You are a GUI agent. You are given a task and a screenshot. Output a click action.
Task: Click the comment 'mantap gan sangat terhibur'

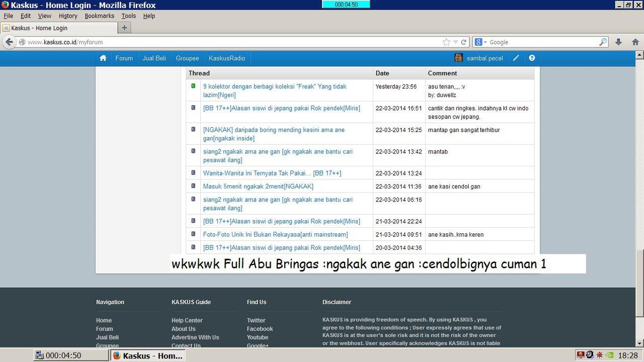pos(464,130)
